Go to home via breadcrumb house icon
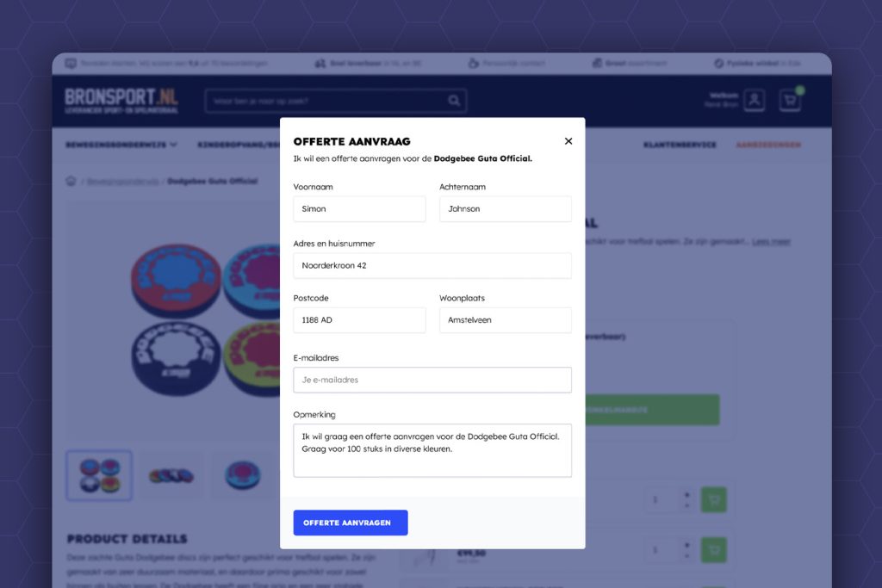Image resolution: width=882 pixels, height=588 pixels. [71, 181]
